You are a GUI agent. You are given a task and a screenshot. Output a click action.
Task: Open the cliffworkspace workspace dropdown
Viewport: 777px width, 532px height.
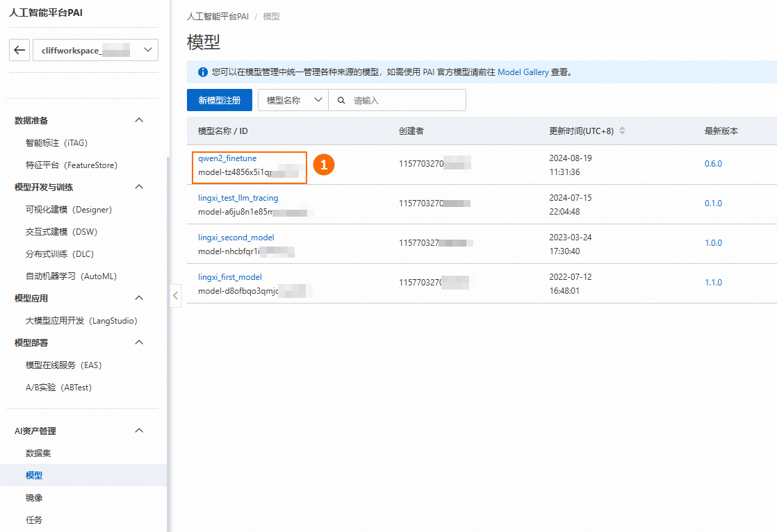96,50
